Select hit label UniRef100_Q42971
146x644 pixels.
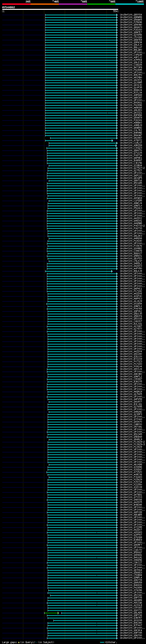131,80
